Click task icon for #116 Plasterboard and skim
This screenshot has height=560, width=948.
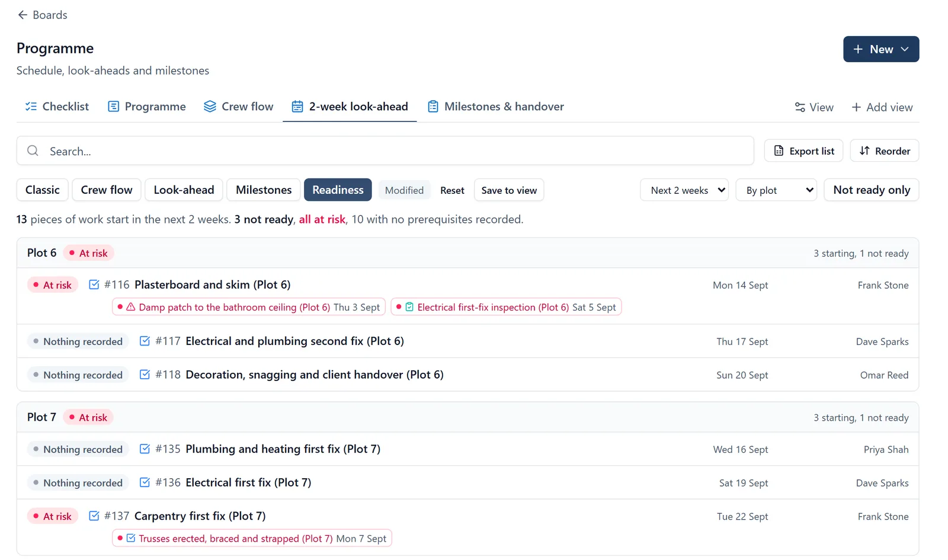(x=94, y=284)
